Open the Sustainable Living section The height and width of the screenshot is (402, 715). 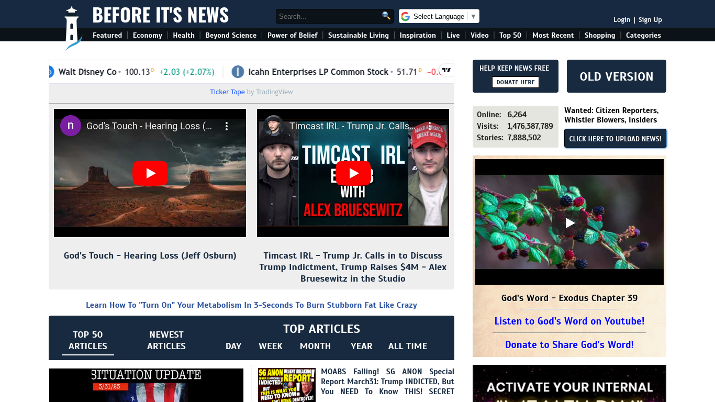tap(358, 35)
